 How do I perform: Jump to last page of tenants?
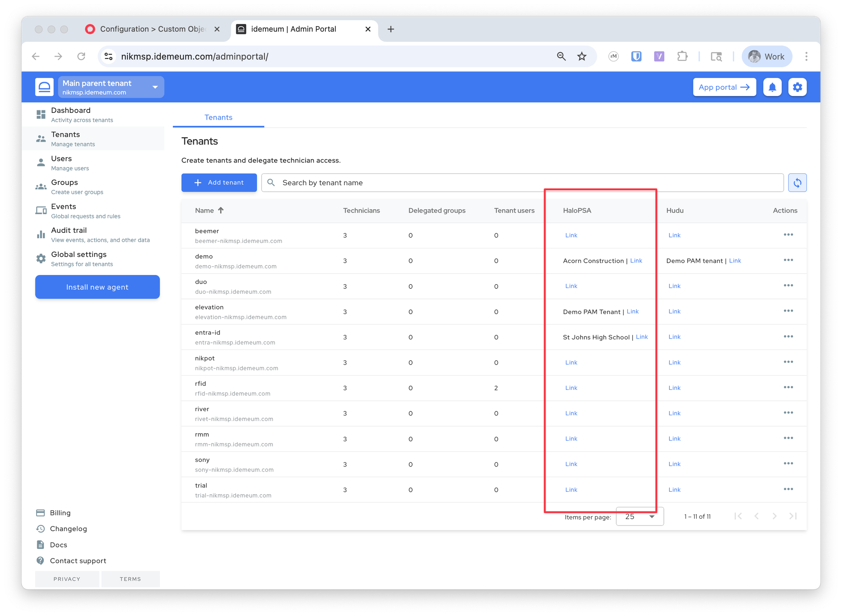793,516
